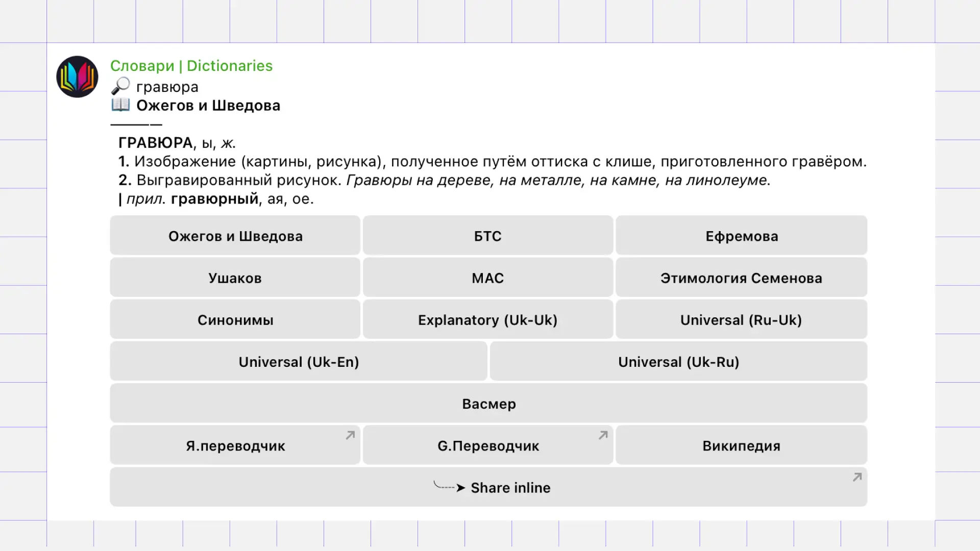Pick the Universal (Ru-Uk) dictionary
The width and height of the screenshot is (980, 551).
click(742, 319)
